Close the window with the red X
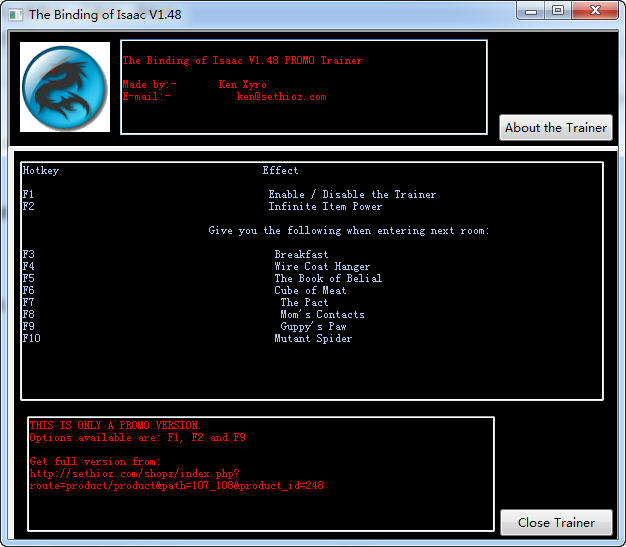The width and height of the screenshot is (626, 547). coord(595,10)
